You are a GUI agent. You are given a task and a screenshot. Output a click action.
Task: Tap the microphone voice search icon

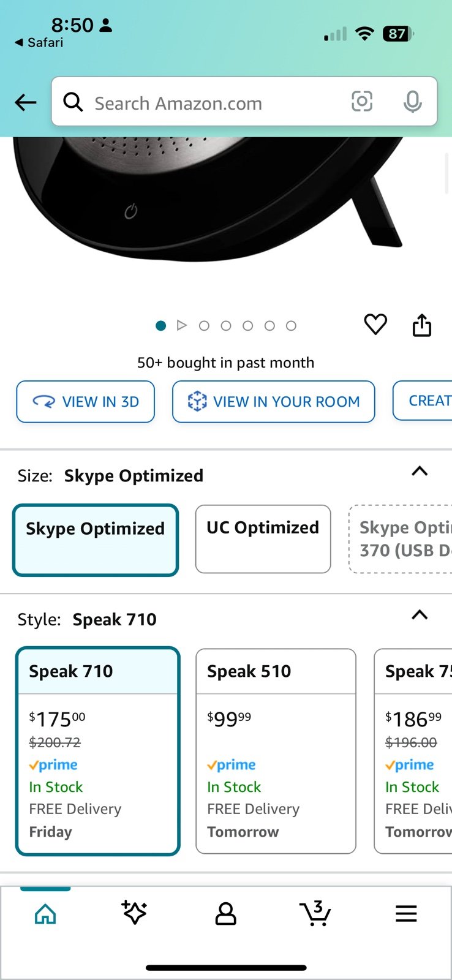point(413,102)
